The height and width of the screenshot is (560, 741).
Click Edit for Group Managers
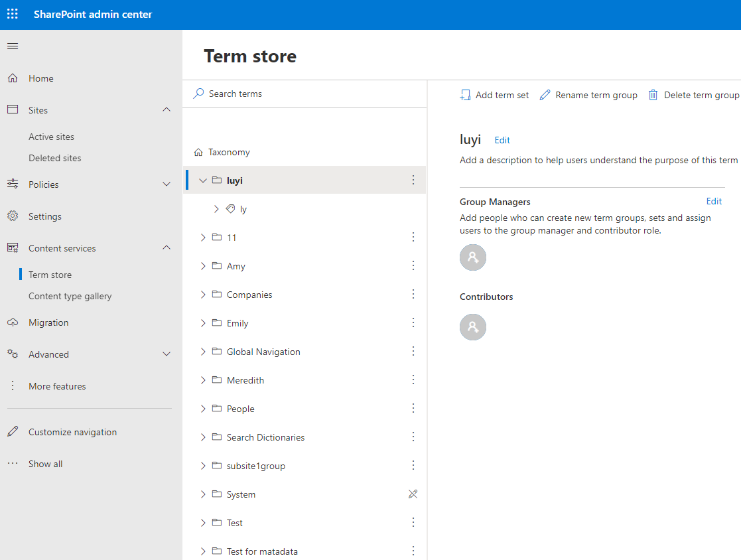(714, 201)
